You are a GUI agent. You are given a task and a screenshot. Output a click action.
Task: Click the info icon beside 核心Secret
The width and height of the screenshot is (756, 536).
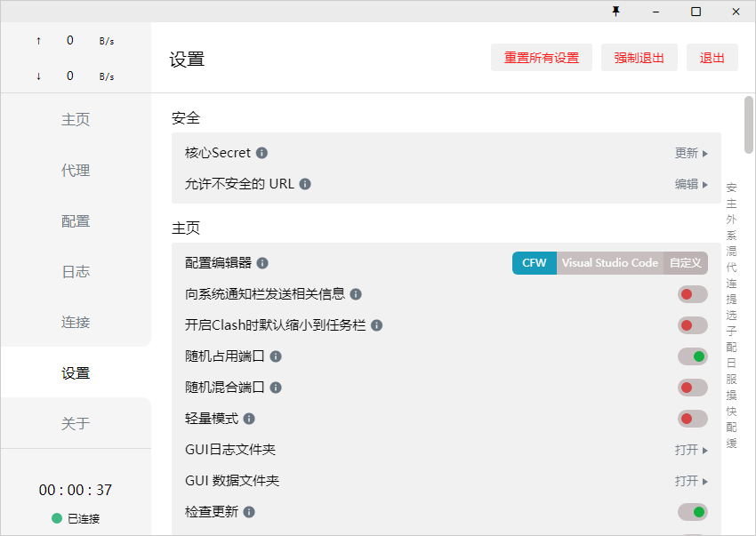pyautogui.click(x=261, y=153)
